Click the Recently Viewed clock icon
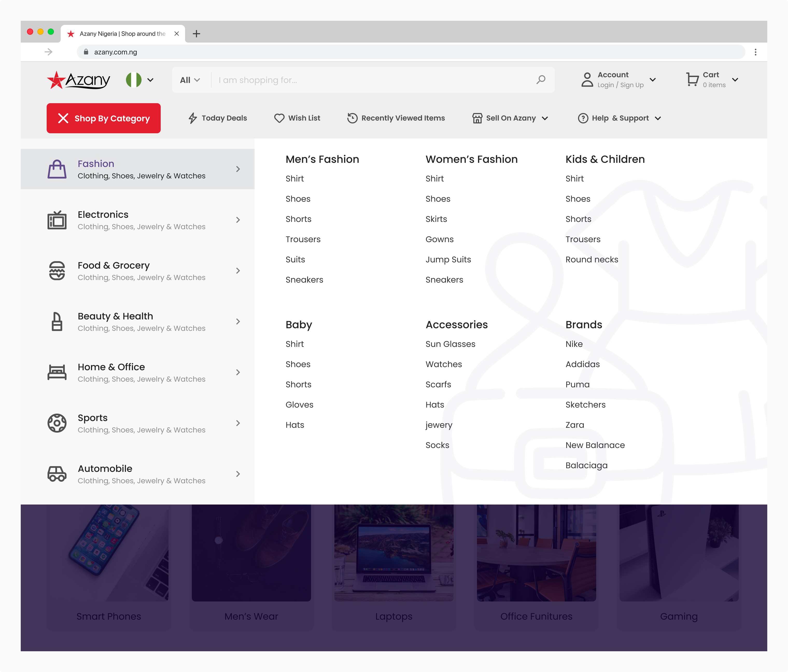 352,118
